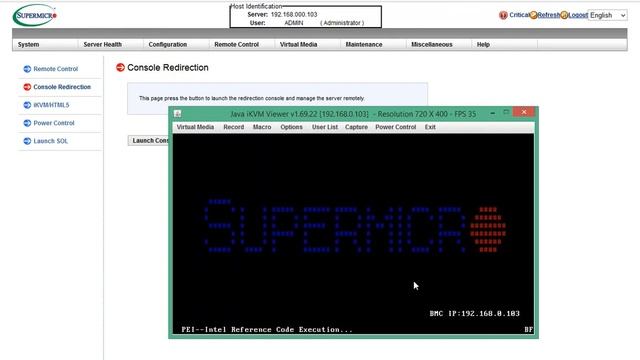Open the English language dropdown
Screen dimensions: 640x360
608,15
